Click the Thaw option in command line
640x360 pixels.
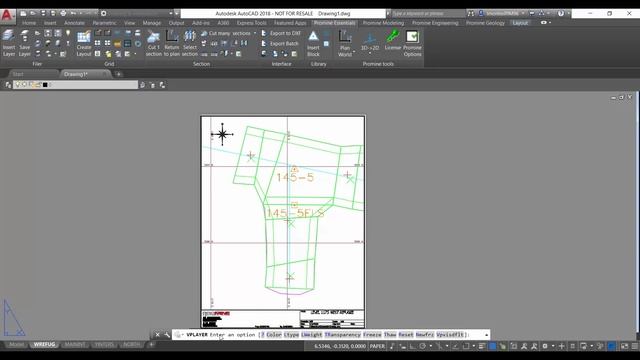pos(390,335)
